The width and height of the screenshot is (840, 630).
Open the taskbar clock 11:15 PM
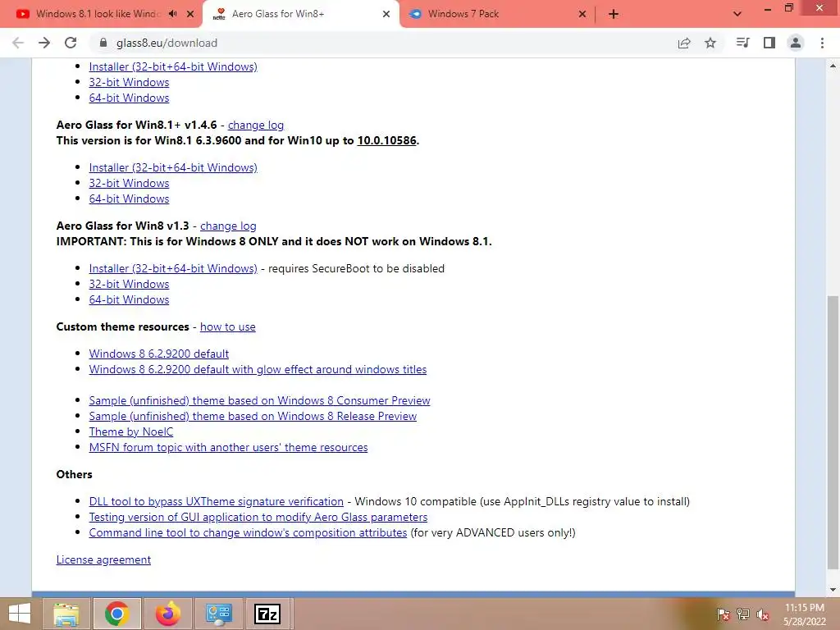pyautogui.click(x=805, y=614)
